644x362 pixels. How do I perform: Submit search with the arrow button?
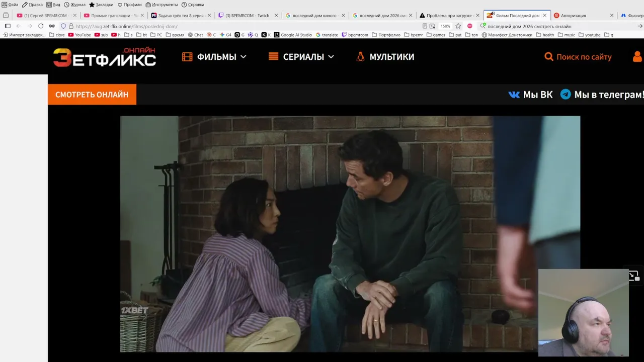tap(640, 26)
